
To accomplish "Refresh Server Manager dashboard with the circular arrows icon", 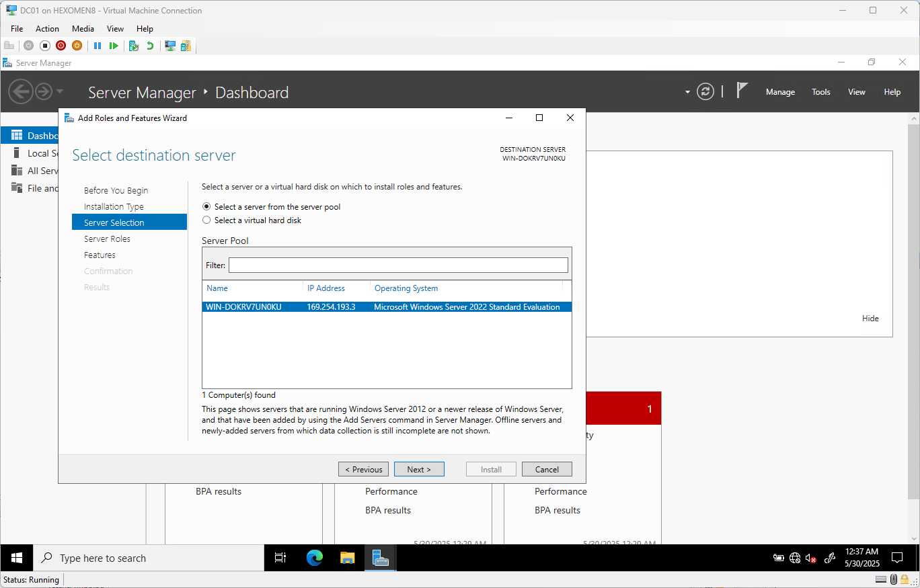I will [705, 92].
